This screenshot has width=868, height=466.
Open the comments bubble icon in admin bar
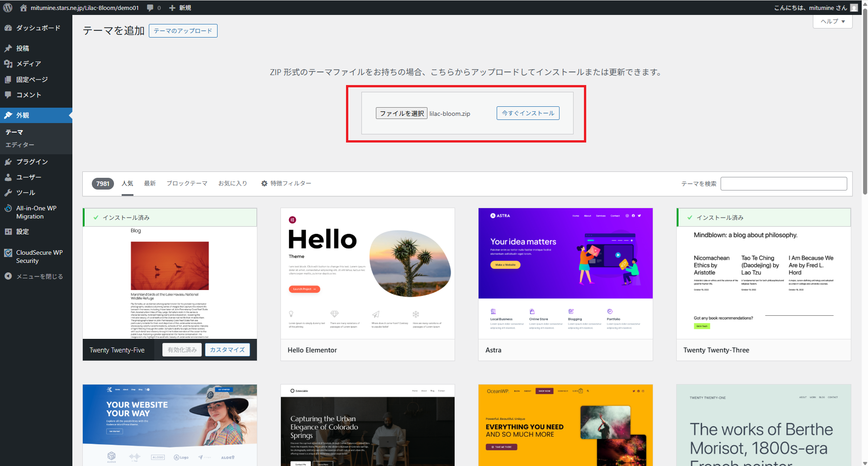(151, 8)
